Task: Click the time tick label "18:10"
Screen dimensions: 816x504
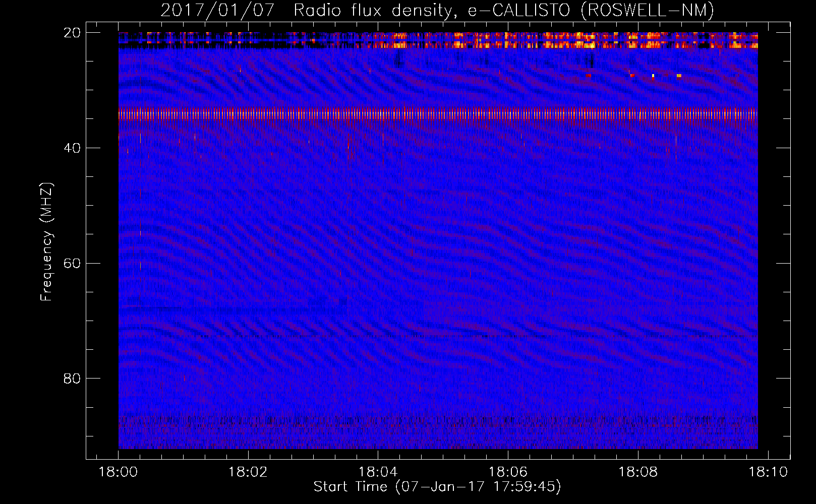Action: point(768,472)
